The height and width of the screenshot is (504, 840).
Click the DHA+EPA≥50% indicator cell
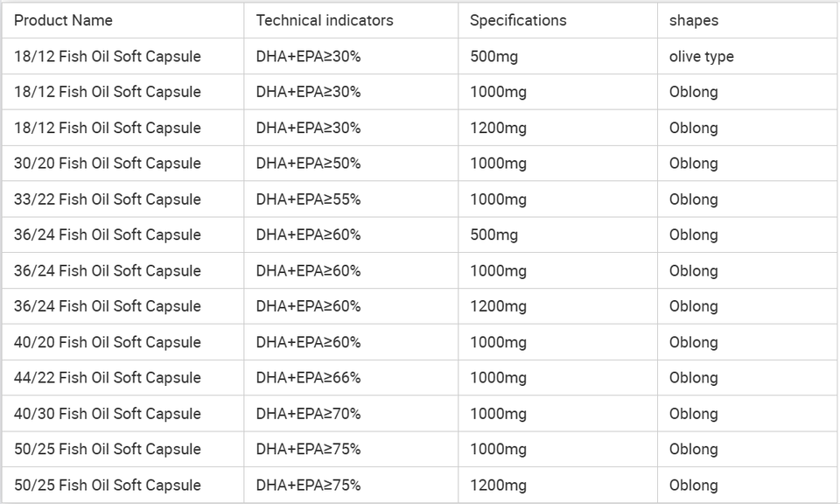click(308, 164)
